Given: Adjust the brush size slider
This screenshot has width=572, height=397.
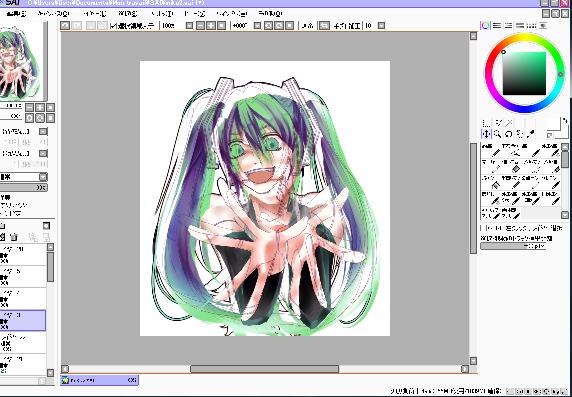Looking at the screenshot, I should (x=513, y=246).
